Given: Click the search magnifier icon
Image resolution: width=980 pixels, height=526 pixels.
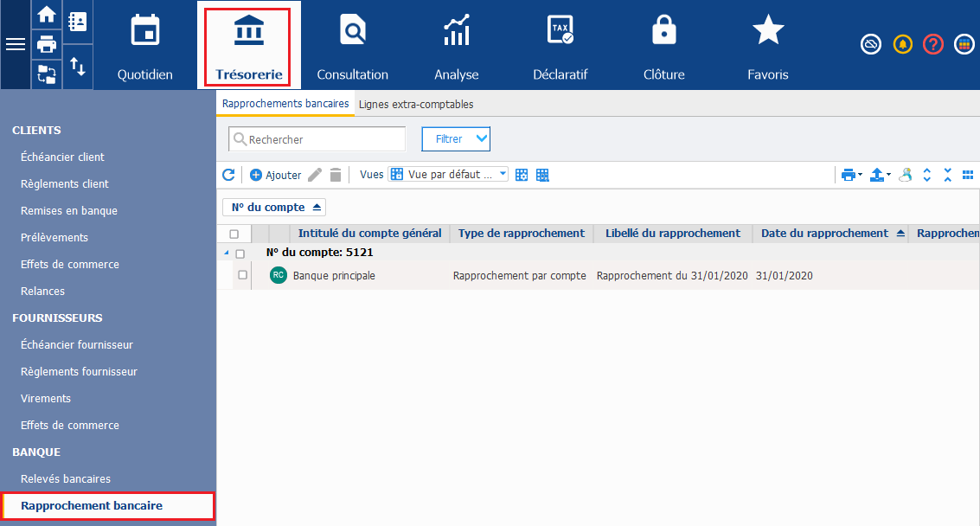Looking at the screenshot, I should coord(240,138).
